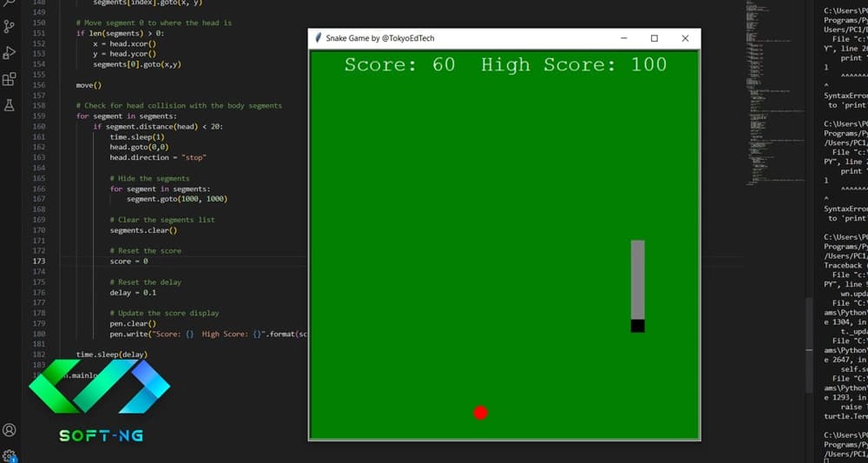
Task: Click the # Move segment 0 comment
Action: click(154, 23)
